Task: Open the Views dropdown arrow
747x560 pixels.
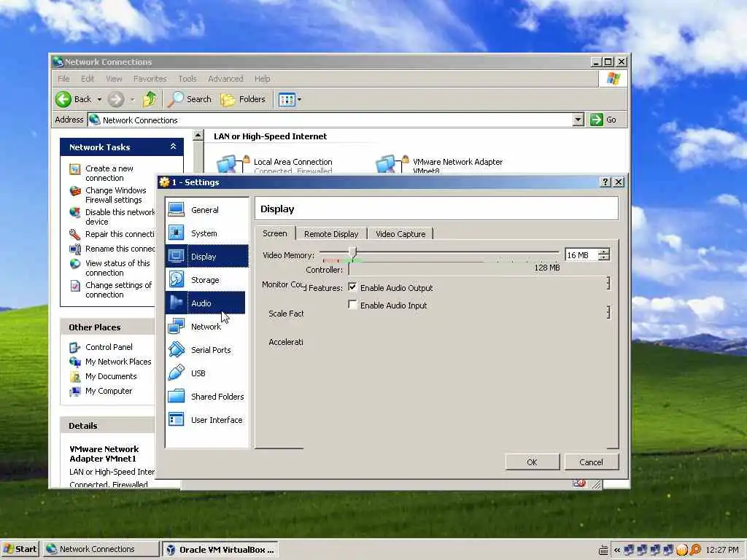Action: (300, 99)
